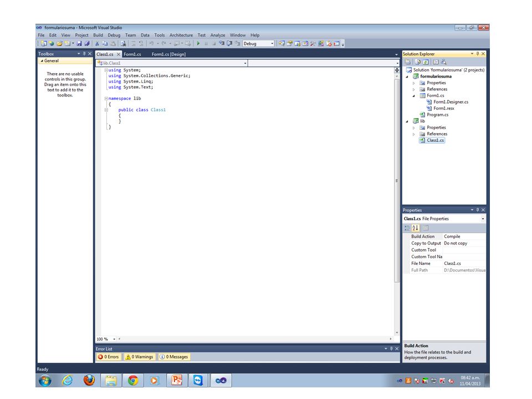Click the Copy to Output value field
The height and width of the screenshot is (399, 532).
tap(464, 243)
